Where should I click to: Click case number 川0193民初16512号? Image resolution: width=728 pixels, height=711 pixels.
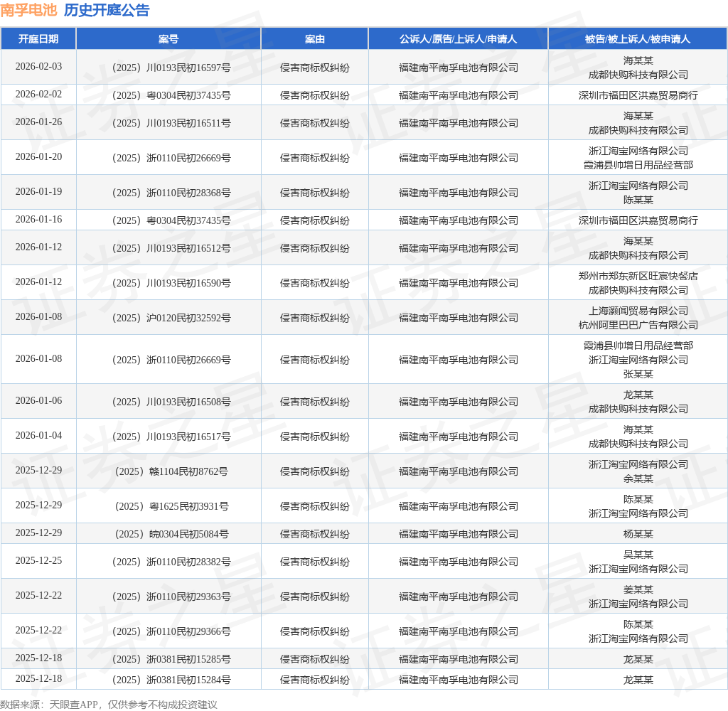click(172, 248)
